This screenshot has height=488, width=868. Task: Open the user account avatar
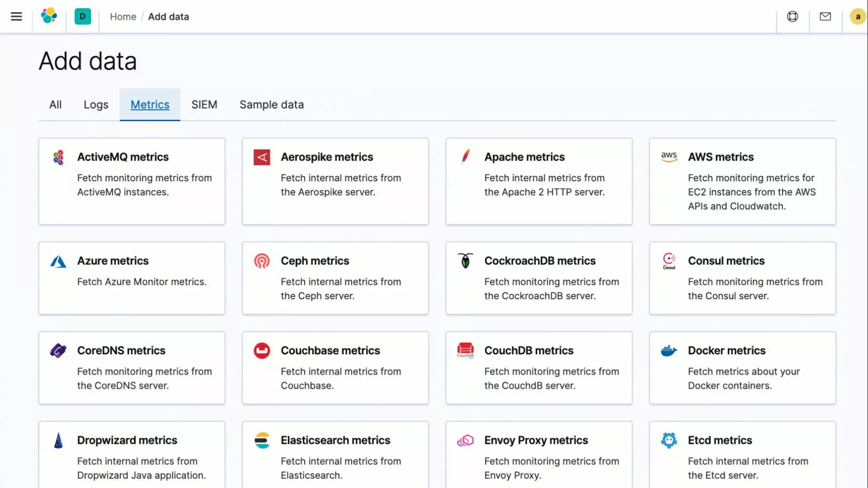pyautogui.click(x=857, y=17)
